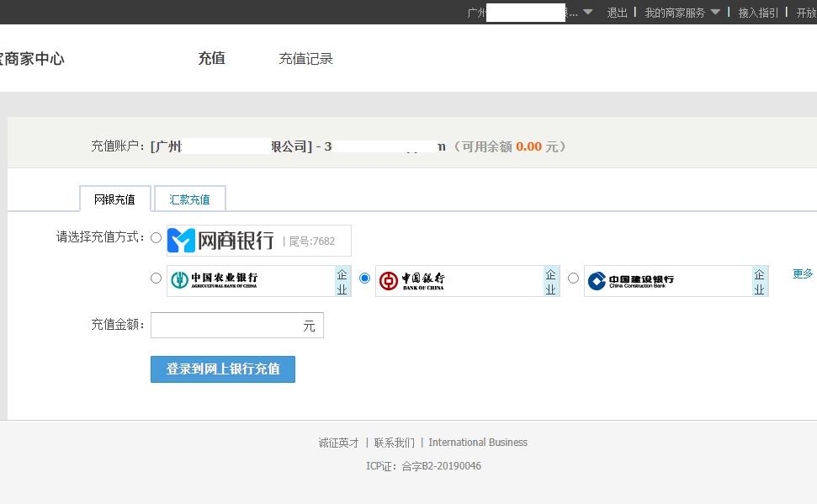The width and height of the screenshot is (817, 504).
Task: Click the 企业 badge on Construction Bank option
Action: tap(758, 280)
